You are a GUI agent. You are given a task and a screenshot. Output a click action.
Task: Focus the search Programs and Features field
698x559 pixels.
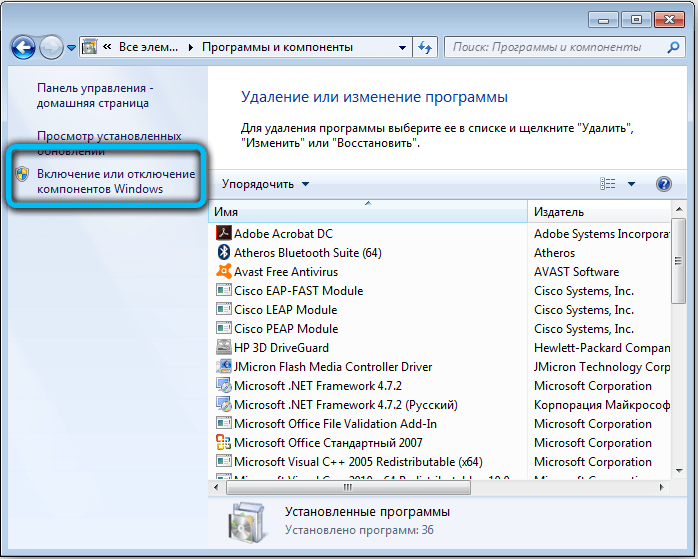pyautogui.click(x=564, y=47)
